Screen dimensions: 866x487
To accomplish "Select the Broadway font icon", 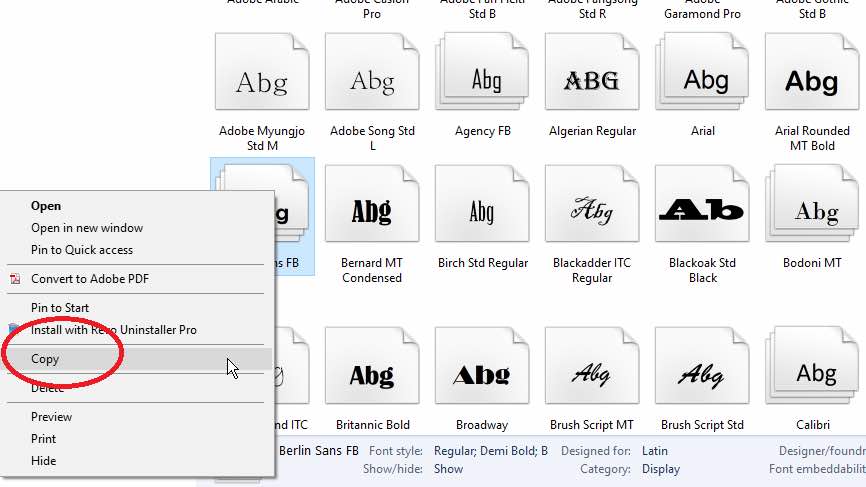I will click(482, 366).
